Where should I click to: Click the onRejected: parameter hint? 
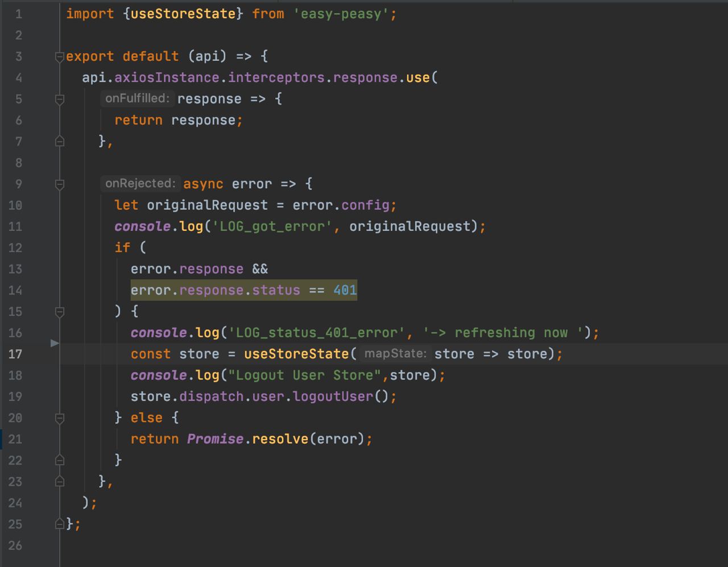[x=140, y=183]
